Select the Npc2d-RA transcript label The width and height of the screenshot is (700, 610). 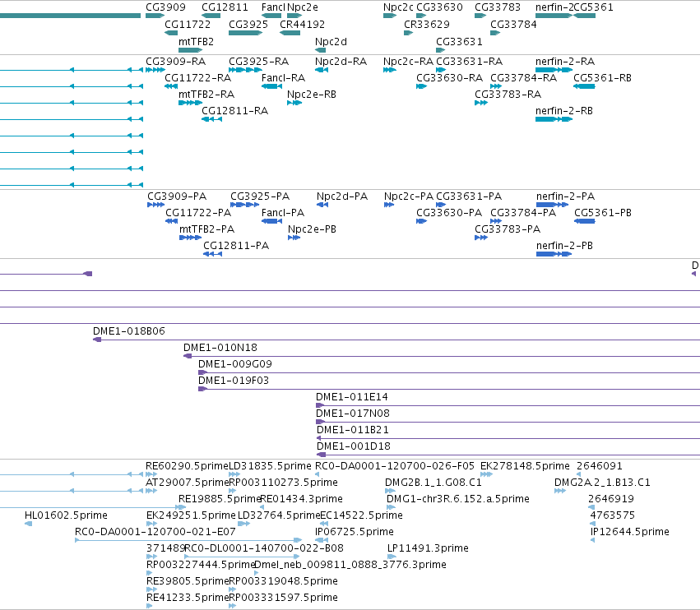click(x=341, y=61)
